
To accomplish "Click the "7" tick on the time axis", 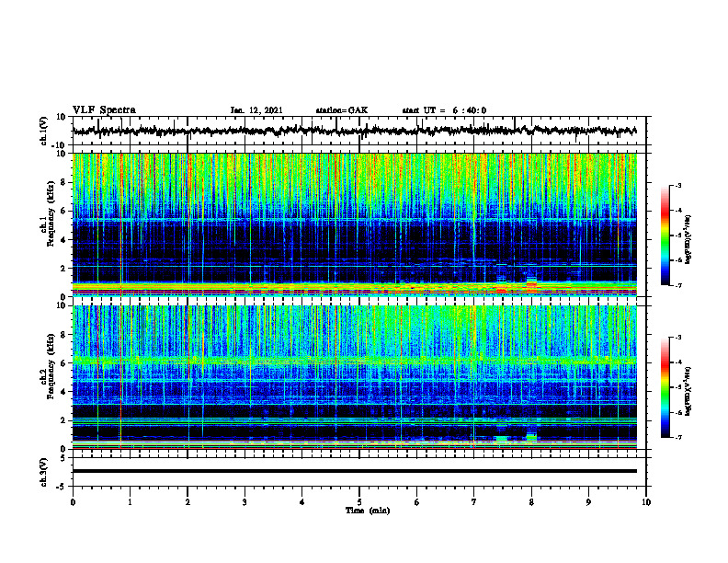I will (x=474, y=502).
